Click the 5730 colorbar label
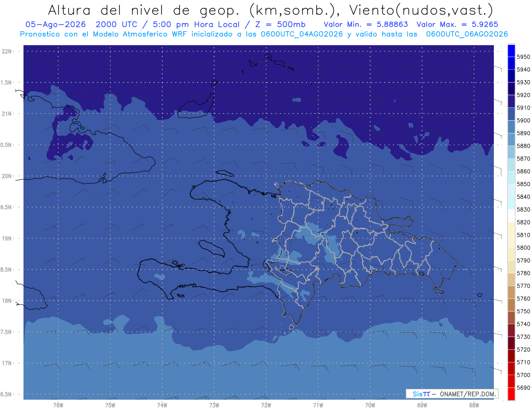532x411 pixels. (523, 337)
